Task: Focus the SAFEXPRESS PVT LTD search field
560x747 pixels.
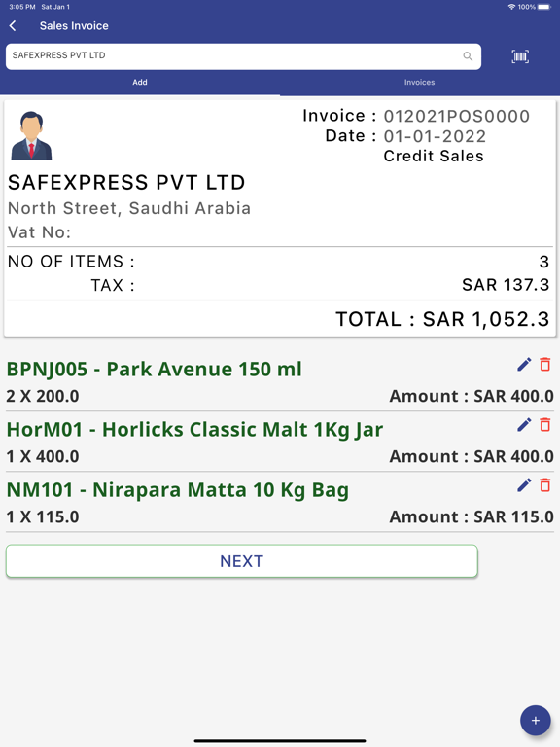Action: (243, 56)
